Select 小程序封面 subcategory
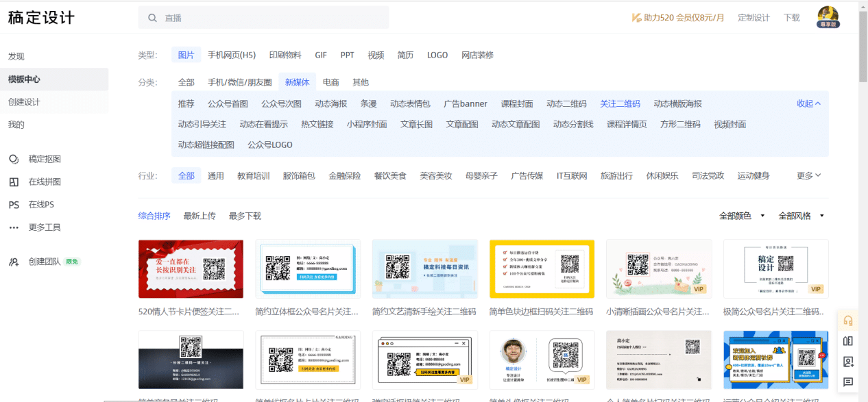Viewport: 868px width, 402px height. coord(367,125)
